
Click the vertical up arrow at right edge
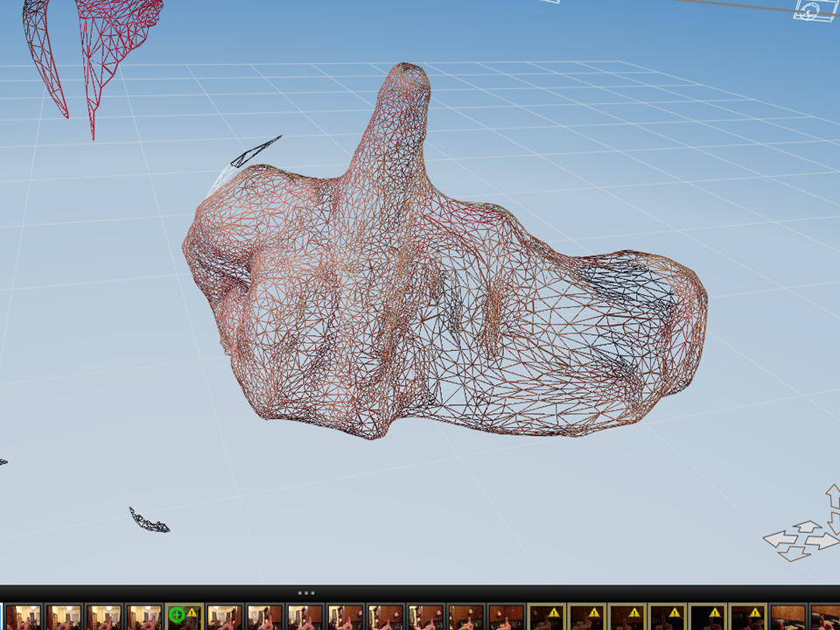[x=833, y=495]
